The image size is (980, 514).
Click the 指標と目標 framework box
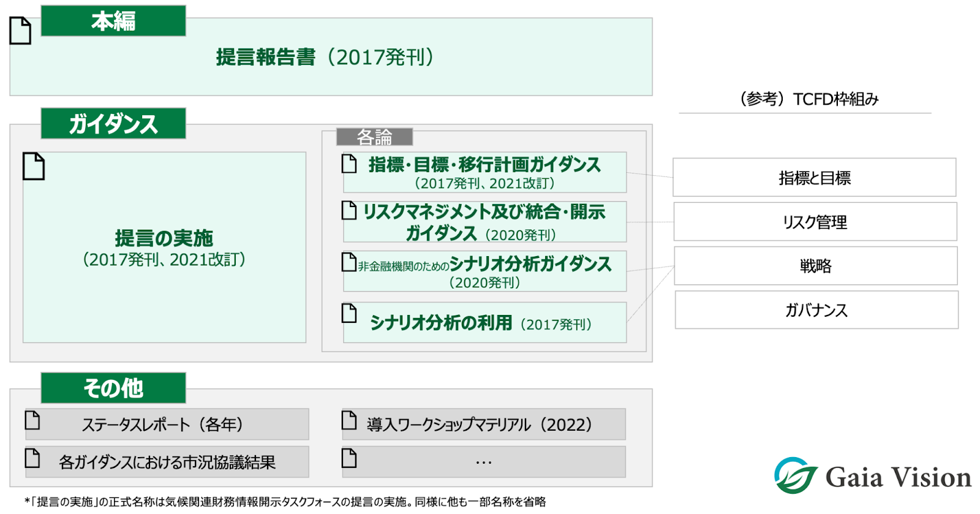(814, 178)
